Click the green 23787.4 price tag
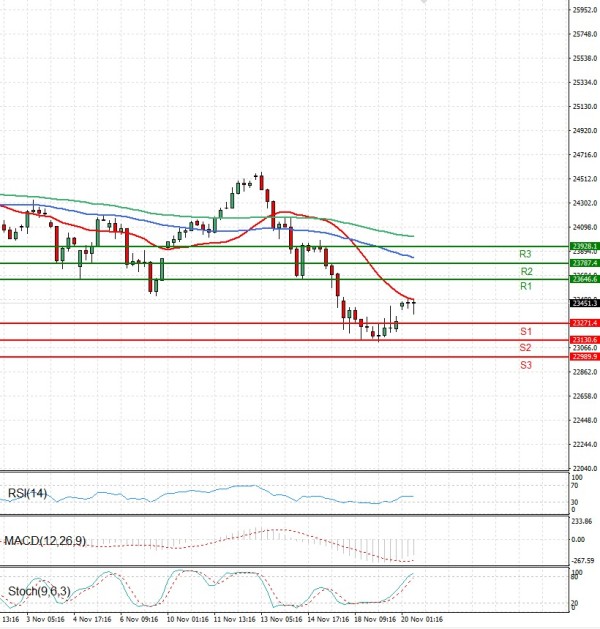The image size is (600, 629). pos(584,262)
